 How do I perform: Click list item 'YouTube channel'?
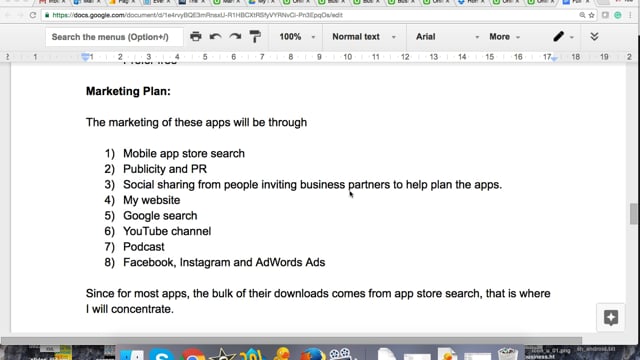[x=167, y=231]
